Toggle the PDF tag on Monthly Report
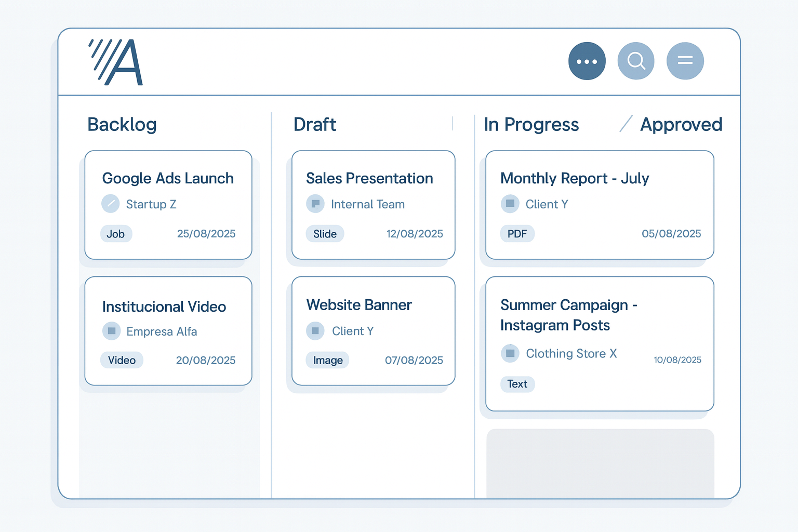The height and width of the screenshot is (532, 798). (x=517, y=234)
